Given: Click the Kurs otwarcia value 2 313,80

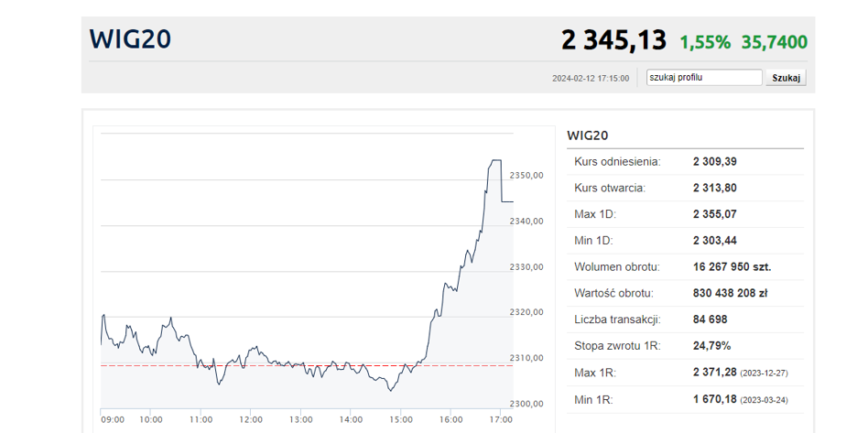Looking at the screenshot, I should click(715, 189).
